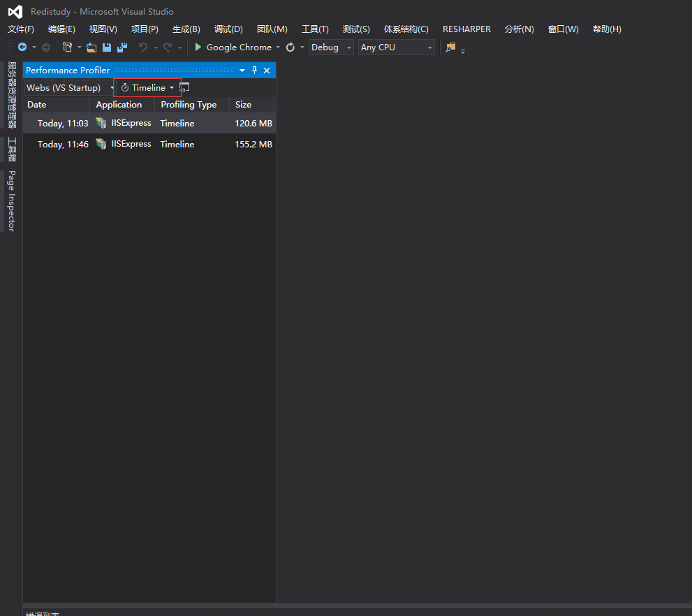Viewport: 692px width, 616px height.
Task: Click the IISExpress icon in 11:03 row
Action: pos(101,123)
